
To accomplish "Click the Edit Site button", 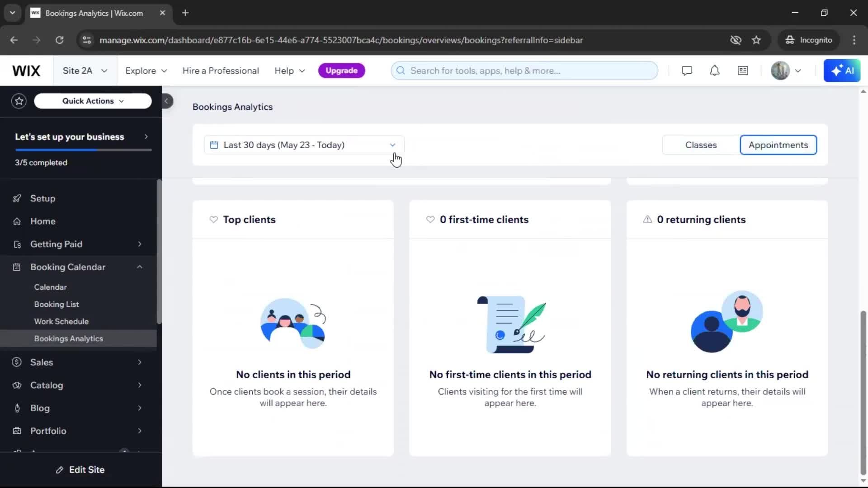I will 80,470.
